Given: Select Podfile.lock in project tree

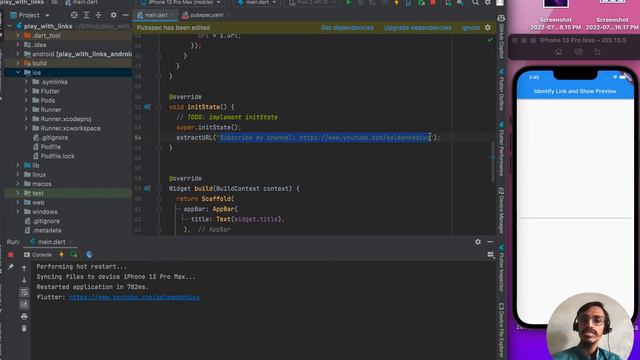Looking at the screenshot, I should [x=57, y=156].
